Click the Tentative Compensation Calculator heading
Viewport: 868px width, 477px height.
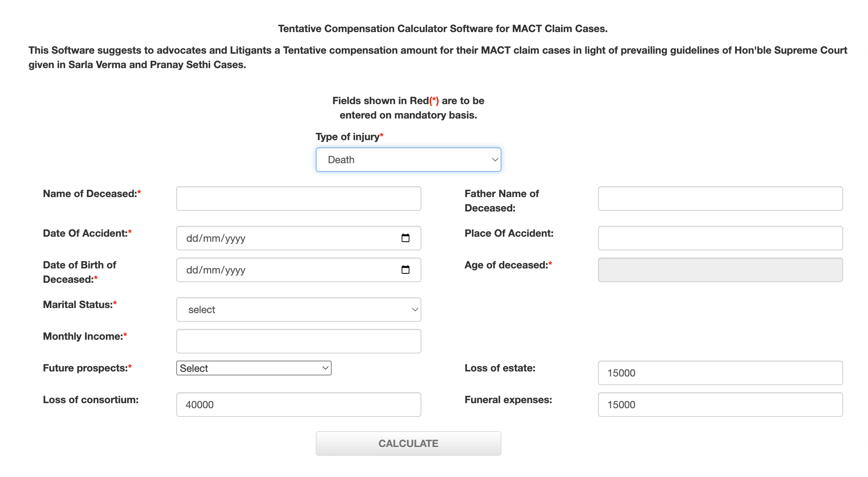[443, 29]
